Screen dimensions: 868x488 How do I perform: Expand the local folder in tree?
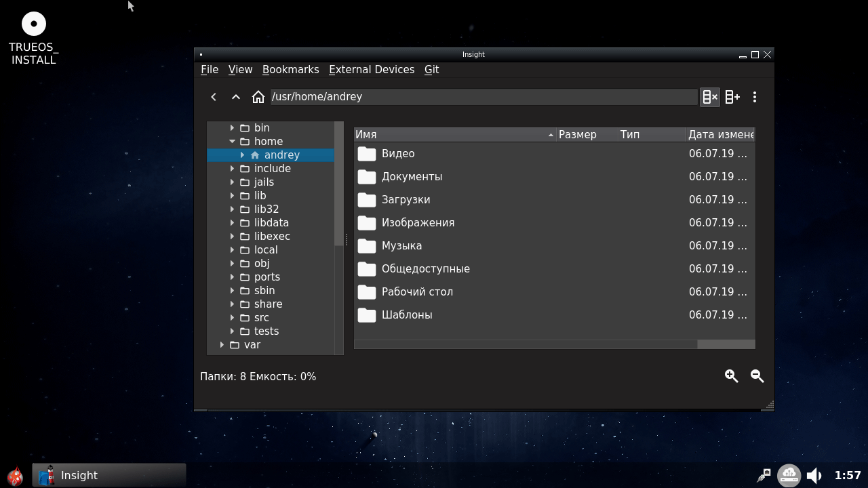(233, 250)
